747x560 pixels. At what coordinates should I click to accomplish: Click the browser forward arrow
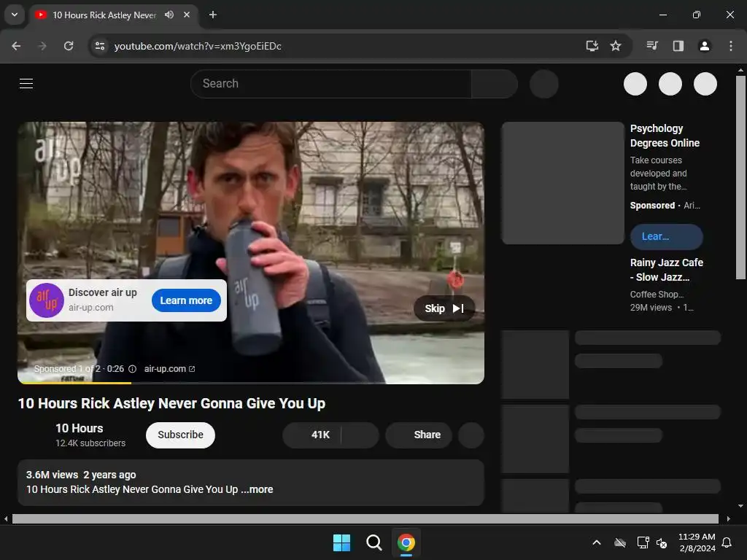tap(42, 46)
